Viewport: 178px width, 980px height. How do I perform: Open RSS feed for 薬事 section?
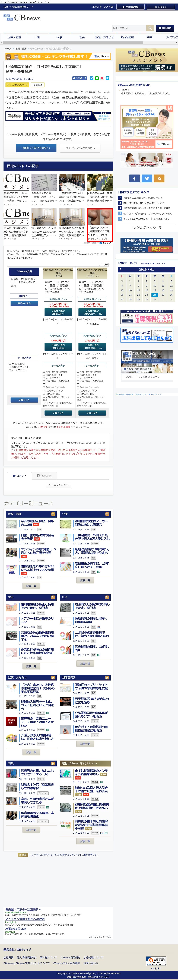[x=53, y=597]
